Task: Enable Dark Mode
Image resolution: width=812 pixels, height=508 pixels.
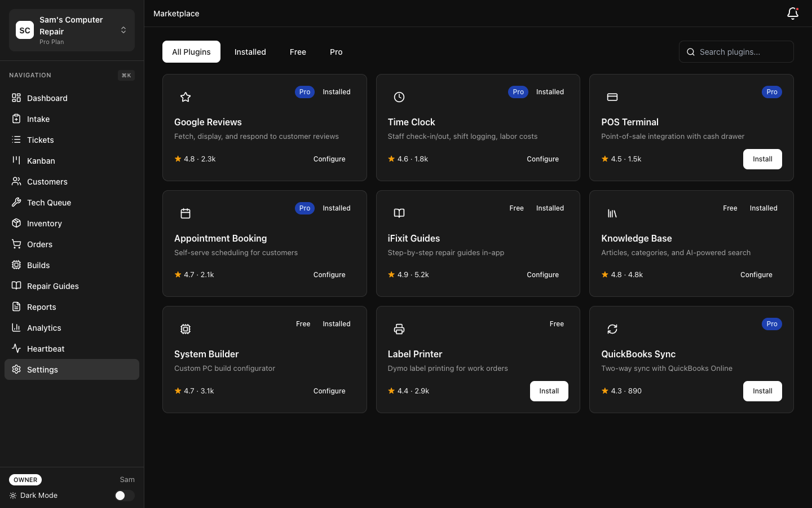Action: tap(124, 496)
